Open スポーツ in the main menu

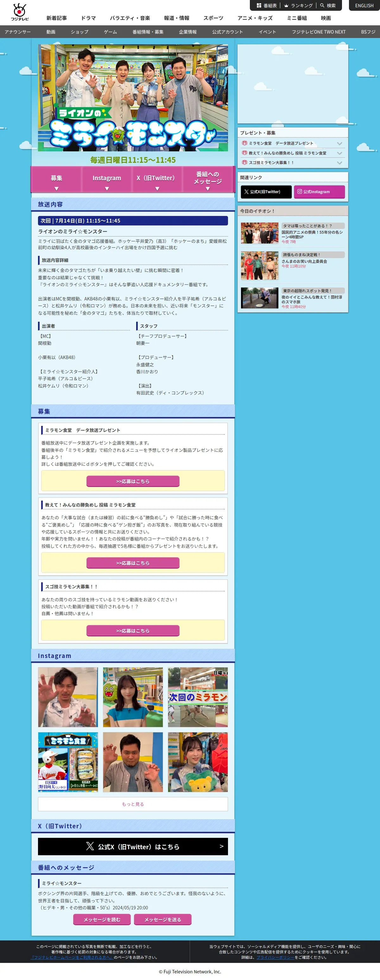pos(213,18)
